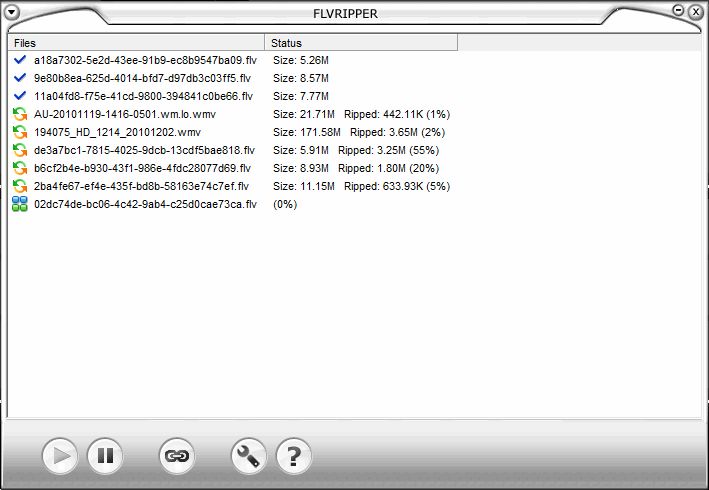The width and height of the screenshot is (709, 490).
Task: Click ripping icon for de3a7bc1 file
Action: pyautogui.click(x=20, y=150)
